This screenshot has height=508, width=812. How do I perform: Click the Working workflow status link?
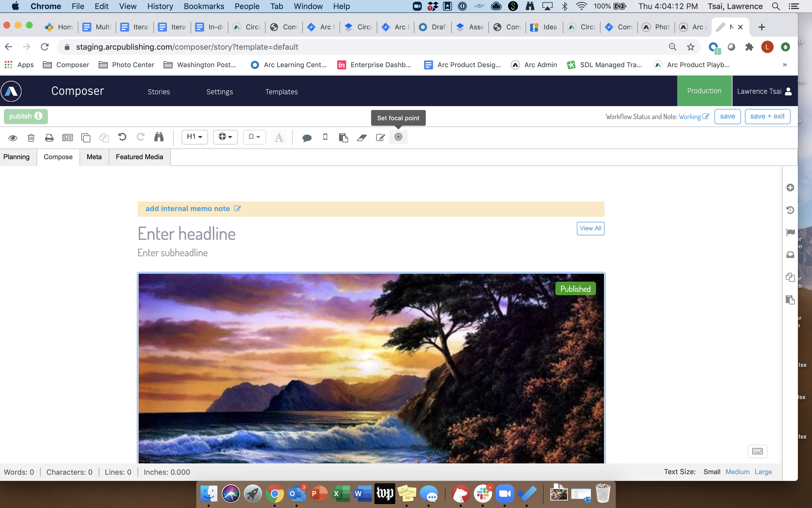coord(690,117)
